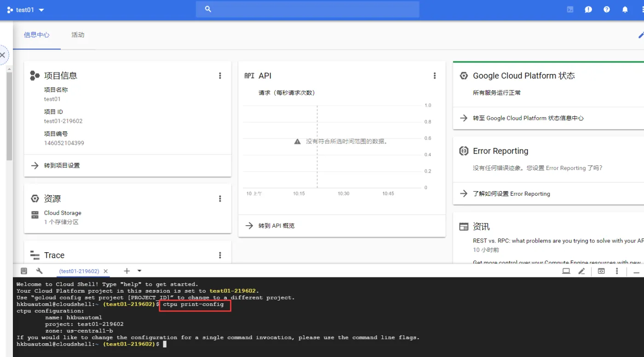
Task: Minimize the Cloud Shell panel
Action: click(636, 272)
